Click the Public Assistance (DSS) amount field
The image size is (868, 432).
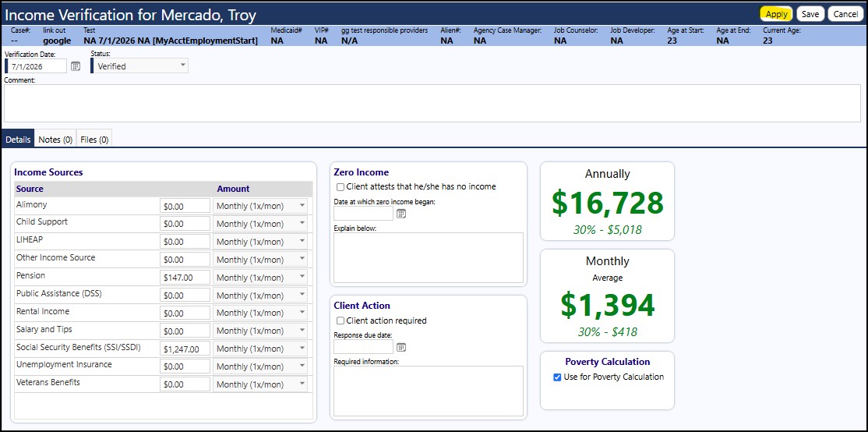pyautogui.click(x=185, y=296)
